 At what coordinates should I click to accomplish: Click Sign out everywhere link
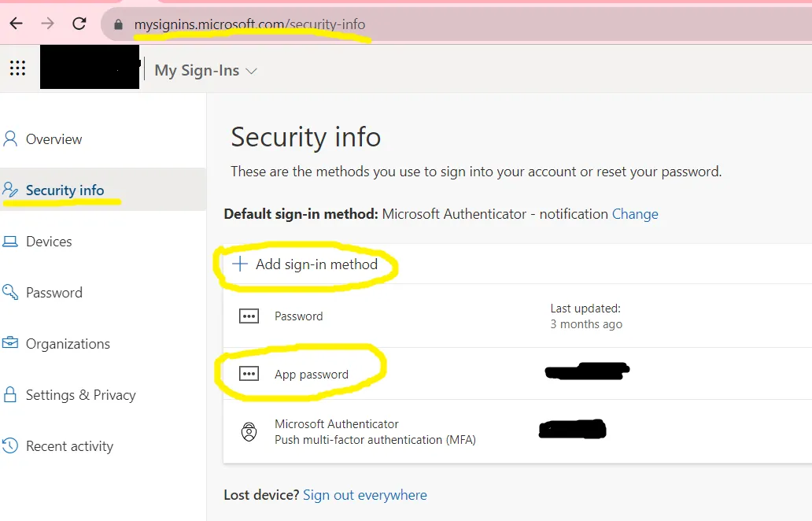coord(365,495)
